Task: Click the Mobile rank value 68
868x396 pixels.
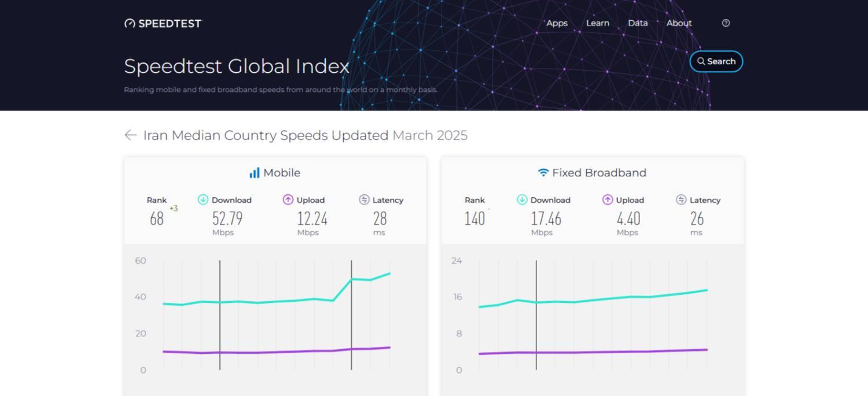Action: click(156, 219)
